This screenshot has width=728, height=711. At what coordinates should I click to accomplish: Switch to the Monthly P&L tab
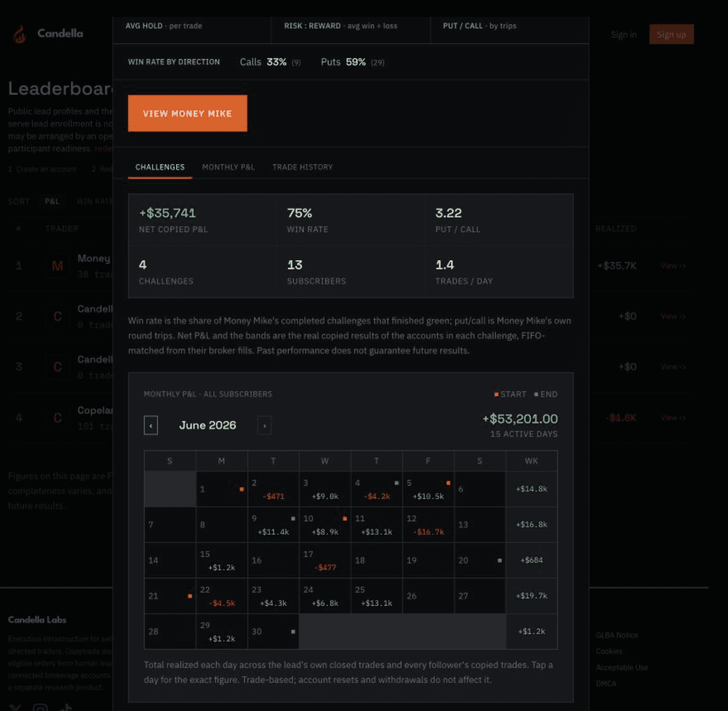[228, 167]
